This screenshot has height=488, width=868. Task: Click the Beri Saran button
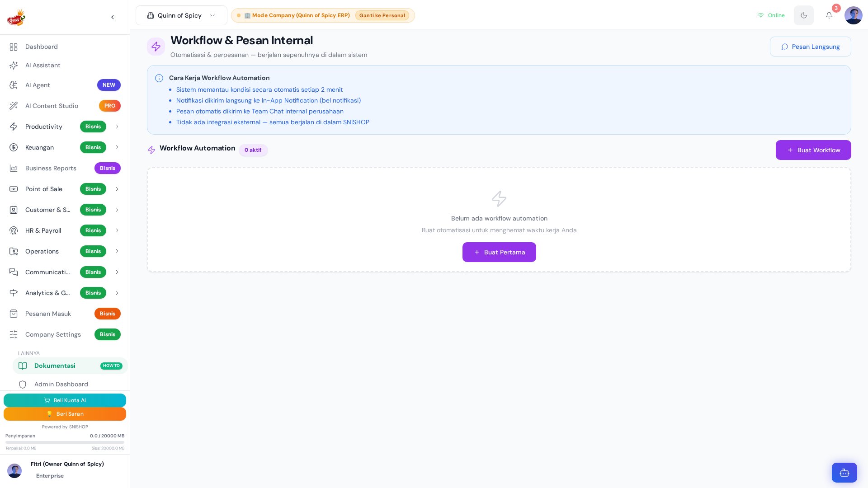coord(65,414)
